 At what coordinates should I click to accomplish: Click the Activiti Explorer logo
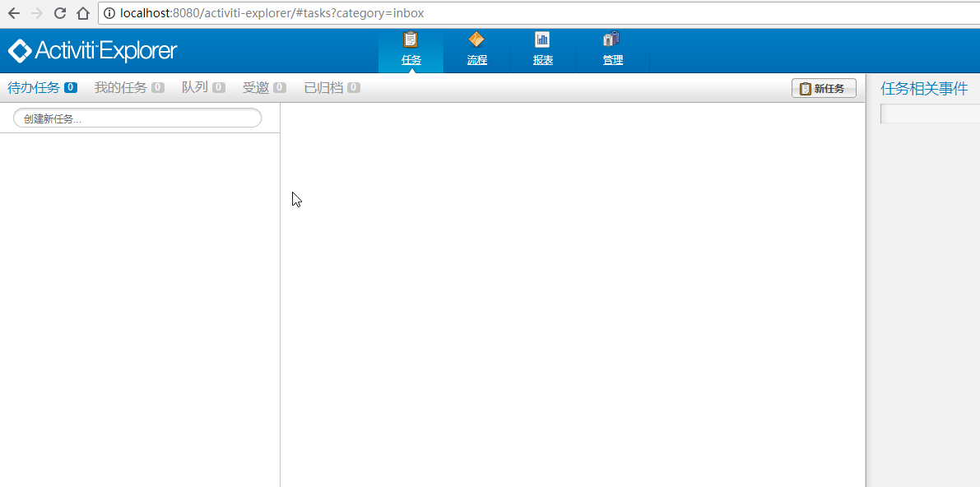pyautogui.click(x=92, y=51)
